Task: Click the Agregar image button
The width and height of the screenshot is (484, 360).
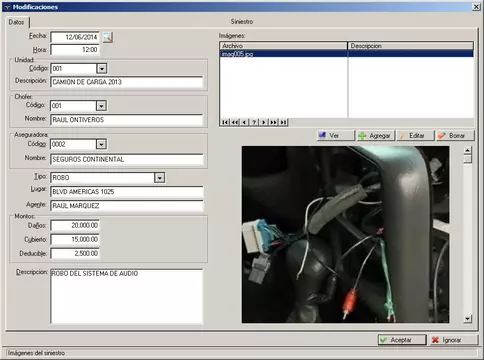Action: 376,135
